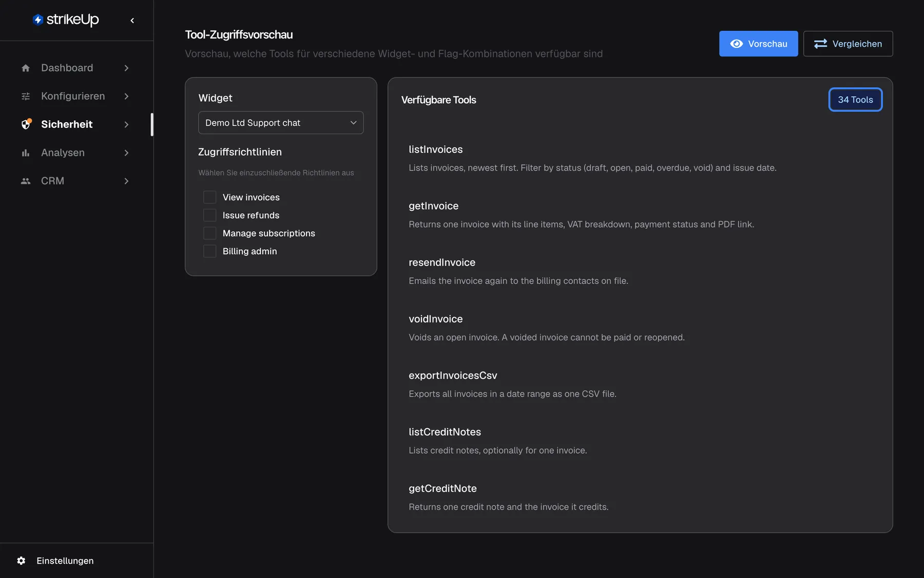Click the Zugriffsrichtlinien heading
This screenshot has height=578, width=924.
tap(240, 152)
